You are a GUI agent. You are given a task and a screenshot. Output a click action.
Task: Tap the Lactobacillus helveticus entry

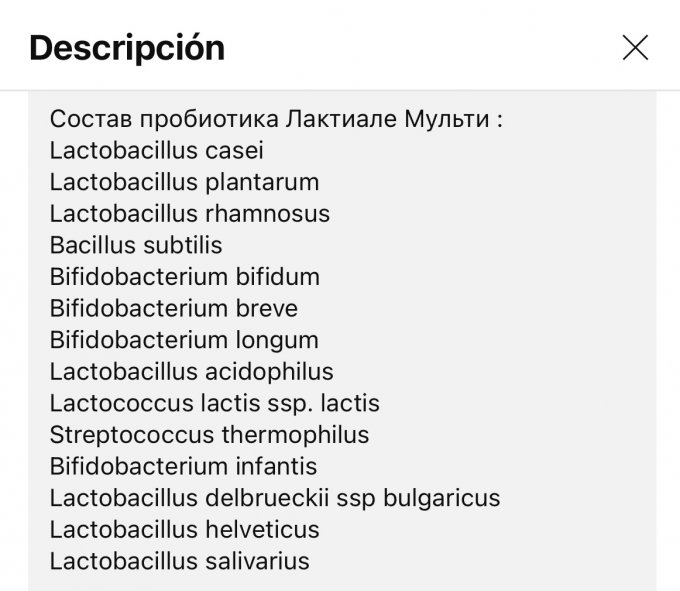tap(184, 529)
